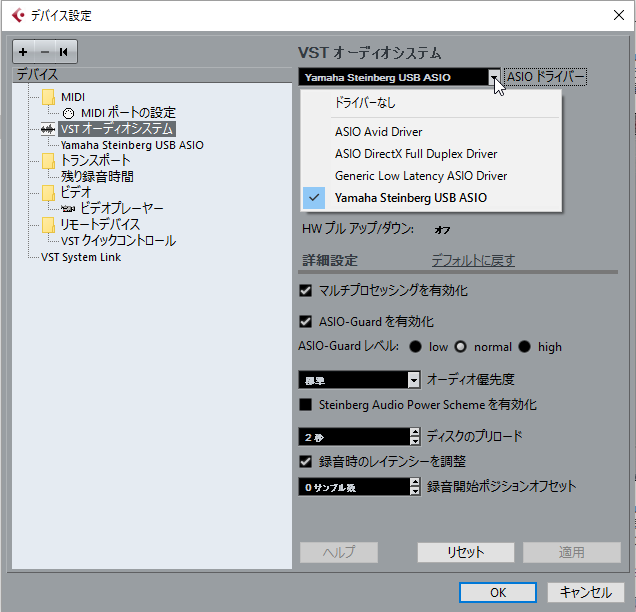Click the add device plus icon

pos(24,51)
